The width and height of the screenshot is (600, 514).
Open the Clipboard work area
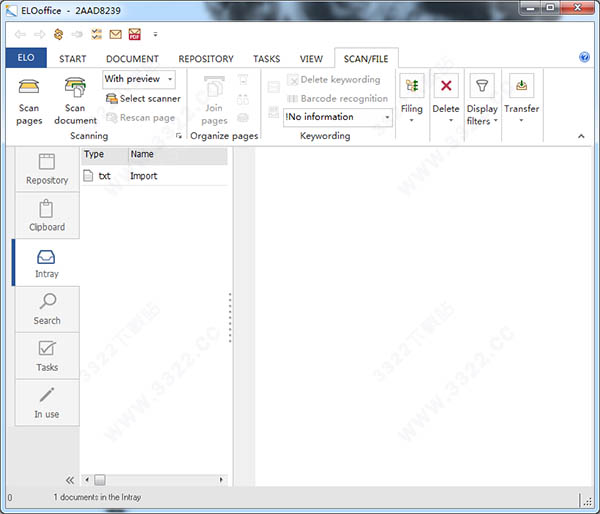47,215
